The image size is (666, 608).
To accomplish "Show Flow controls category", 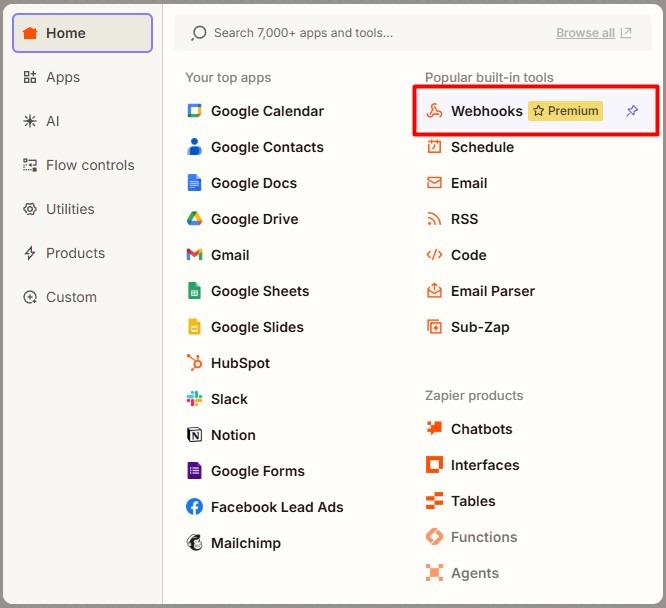I will pyautogui.click(x=89, y=165).
